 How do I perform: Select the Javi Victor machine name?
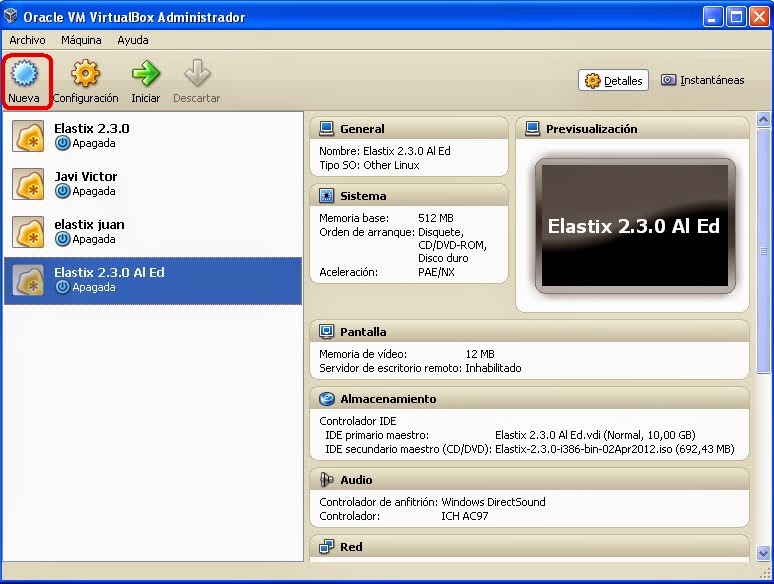tap(85, 176)
